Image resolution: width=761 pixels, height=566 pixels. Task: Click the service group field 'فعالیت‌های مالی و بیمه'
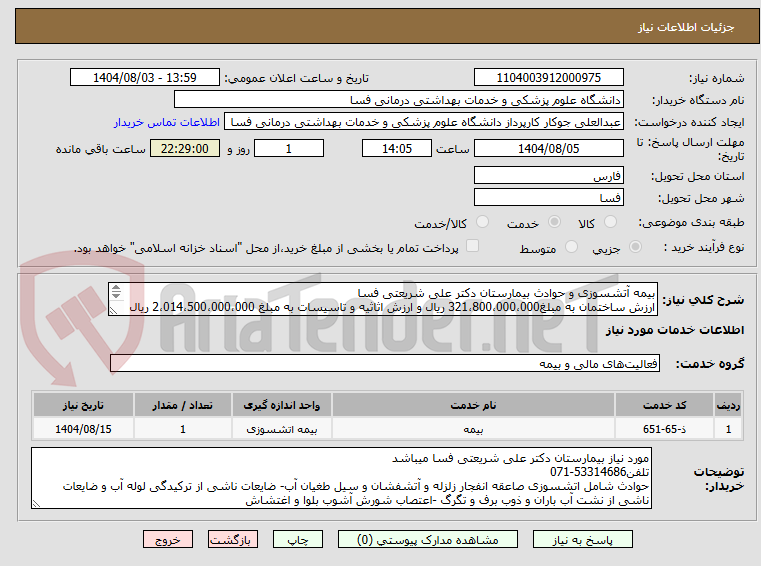(385, 364)
